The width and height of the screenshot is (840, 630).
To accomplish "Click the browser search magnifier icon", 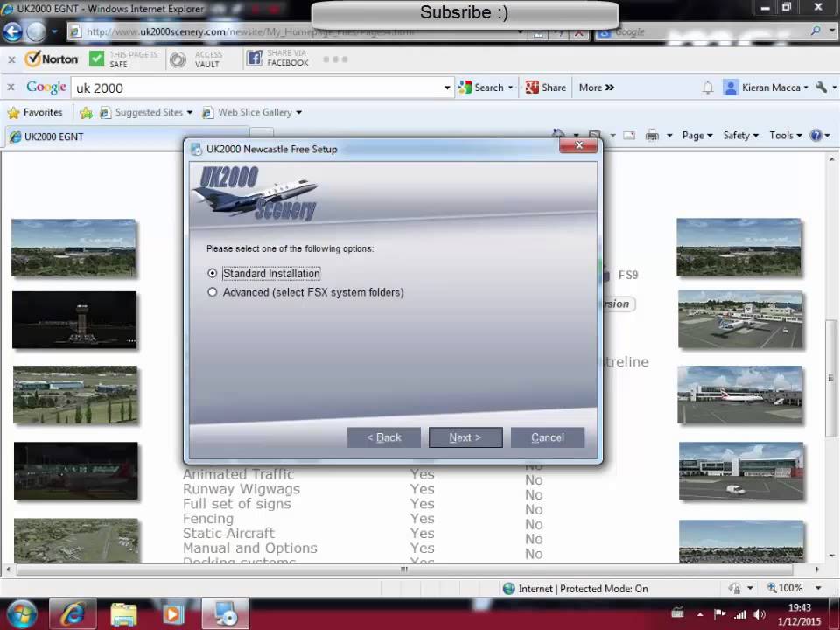I will tap(815, 31).
